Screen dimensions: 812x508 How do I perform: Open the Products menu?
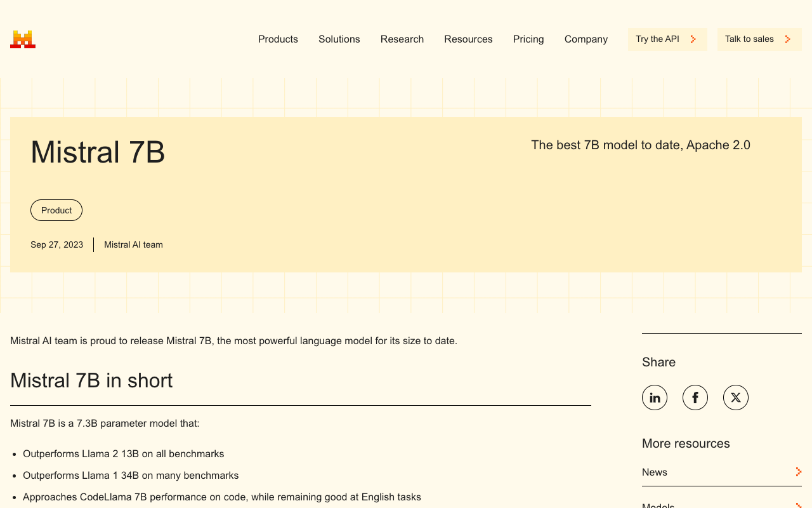point(278,39)
